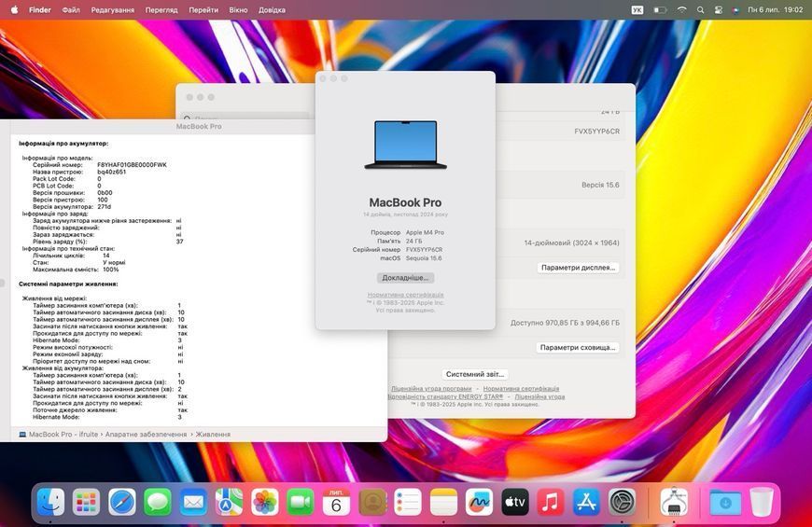This screenshot has height=527, width=812.
Task: Open Contacts from the Dock
Action: point(372,502)
